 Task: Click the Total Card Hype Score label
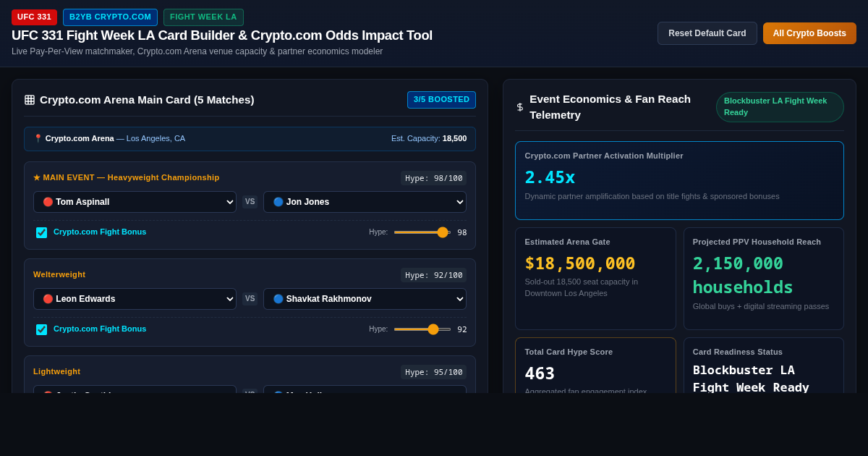[569, 352]
